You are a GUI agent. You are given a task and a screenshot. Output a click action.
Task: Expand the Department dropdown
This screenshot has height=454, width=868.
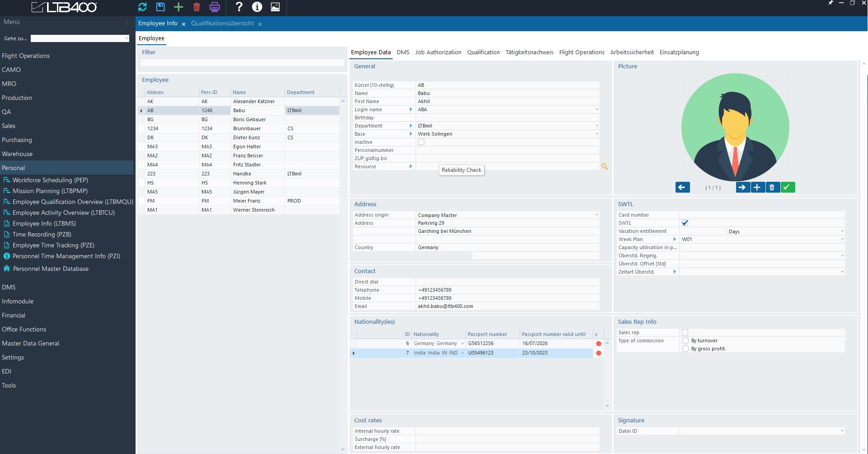pyautogui.click(x=596, y=126)
